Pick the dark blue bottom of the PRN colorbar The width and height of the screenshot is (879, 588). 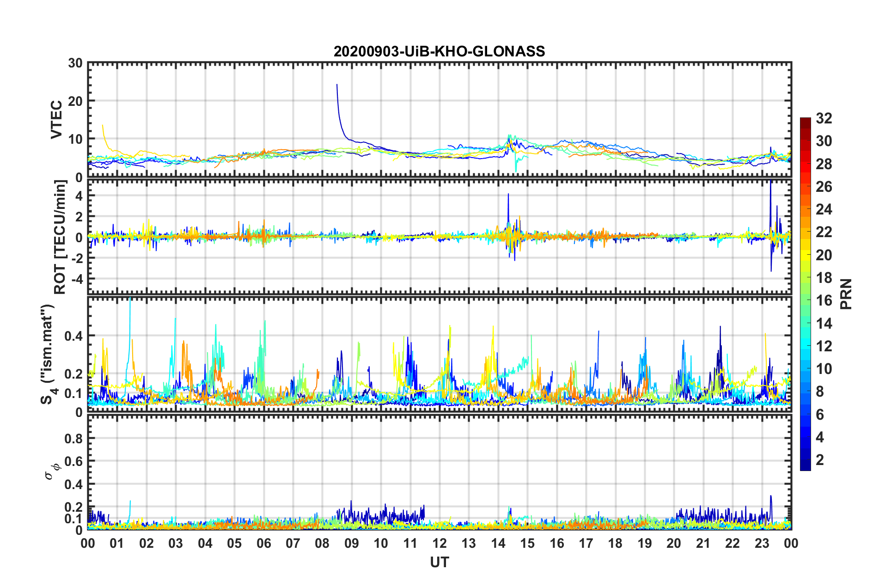pos(806,466)
